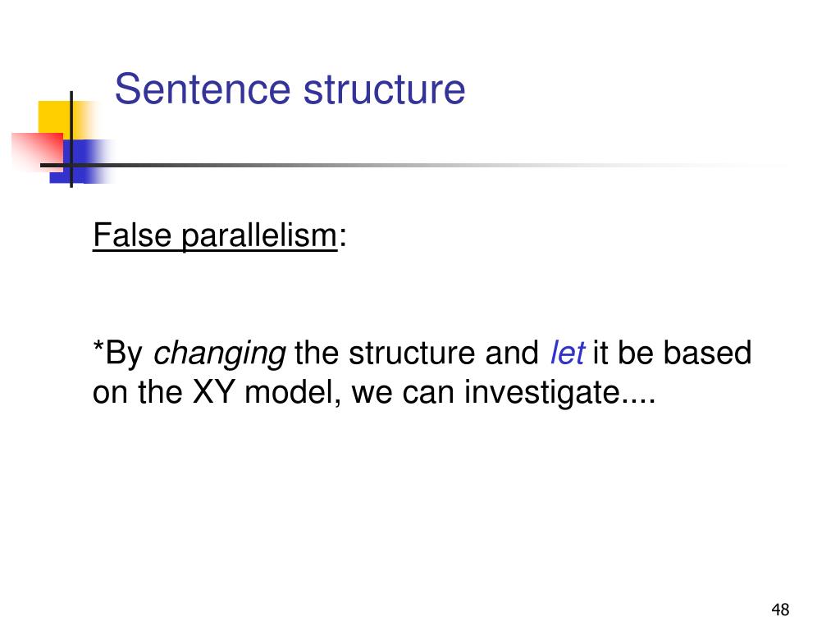This screenshot has height=630, width=840.
Task: Click the red gradient square decoration
Action: pyautogui.click(x=37, y=152)
